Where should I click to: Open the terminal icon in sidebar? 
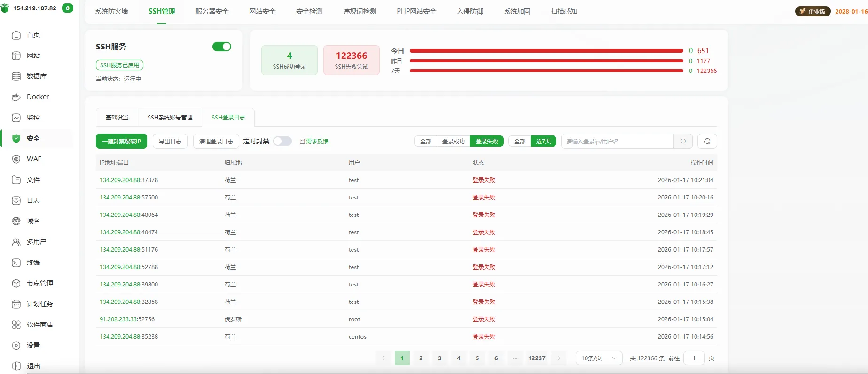[x=16, y=263]
